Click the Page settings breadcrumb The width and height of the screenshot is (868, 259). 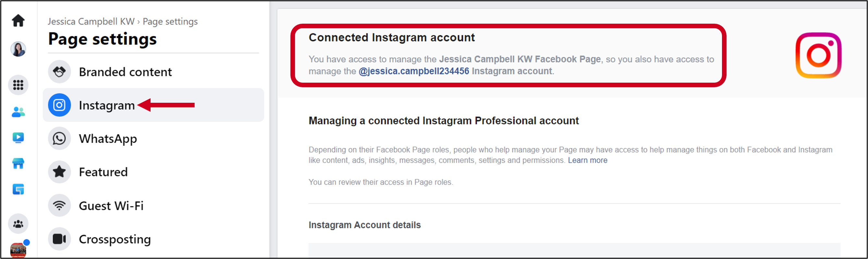point(170,21)
